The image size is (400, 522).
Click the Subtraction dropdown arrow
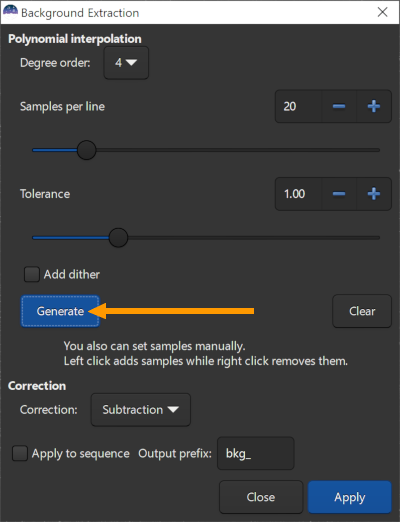point(173,409)
